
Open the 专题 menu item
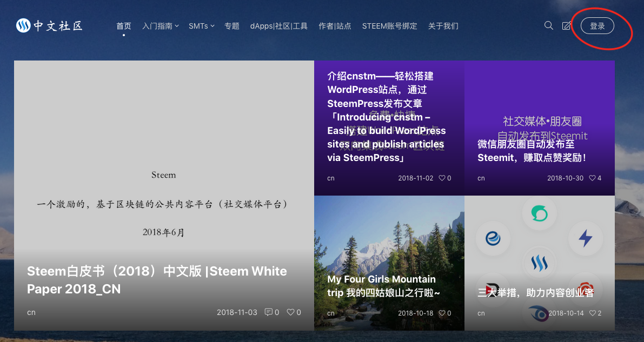[231, 26]
